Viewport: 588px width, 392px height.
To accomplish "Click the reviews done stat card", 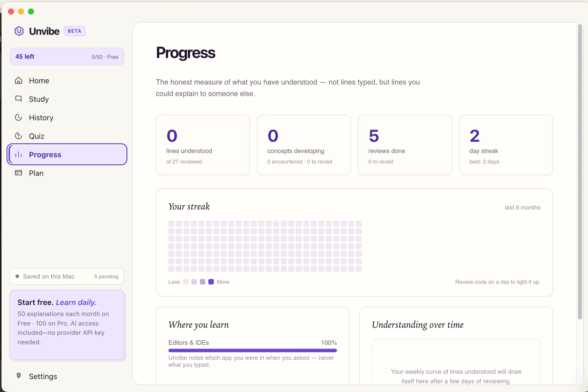I will click(x=405, y=145).
